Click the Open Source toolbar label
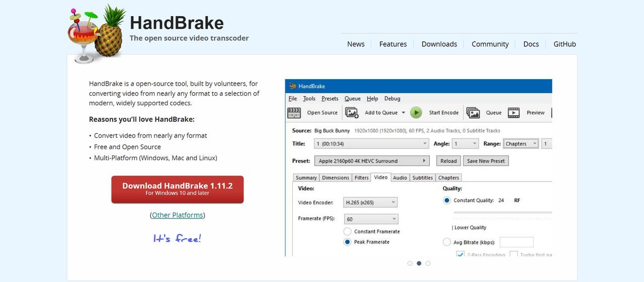 pyautogui.click(x=323, y=113)
